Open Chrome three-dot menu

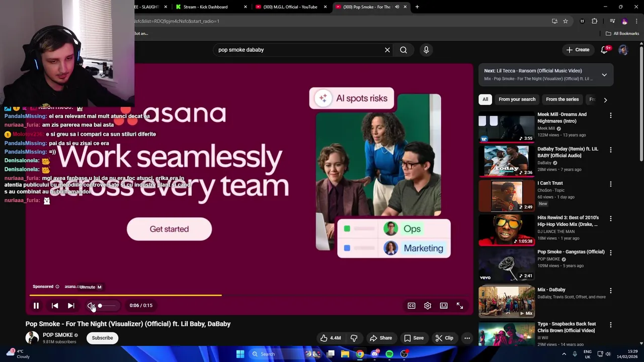[636, 21]
